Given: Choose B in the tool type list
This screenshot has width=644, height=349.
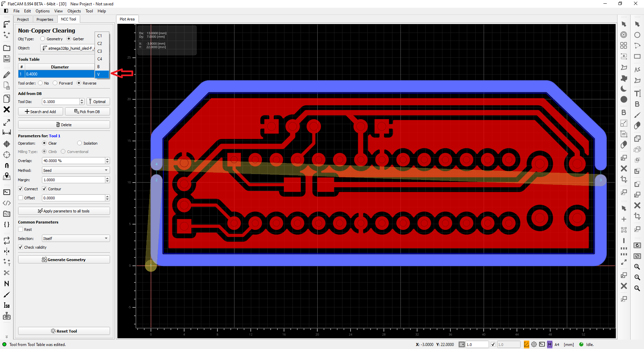Looking at the screenshot, I should (102, 67).
